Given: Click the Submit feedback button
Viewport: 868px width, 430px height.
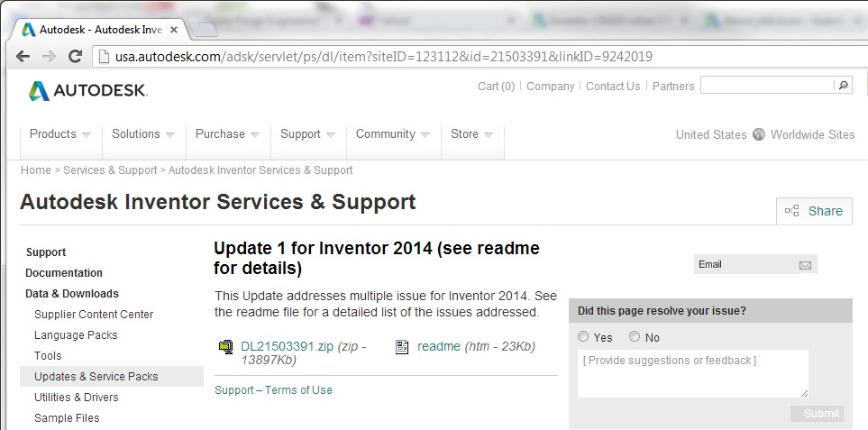Looking at the screenshot, I should [x=817, y=414].
